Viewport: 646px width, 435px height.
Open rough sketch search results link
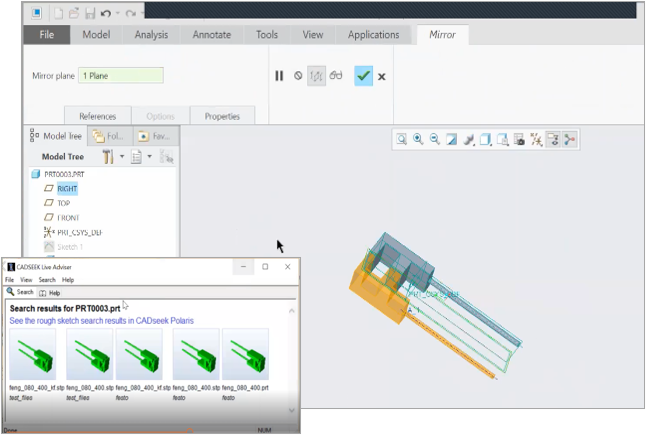coord(101,321)
